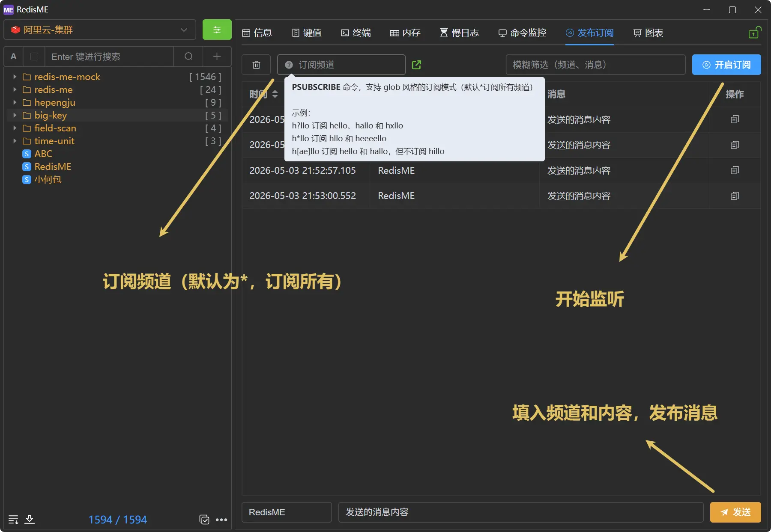Click the 消息 column header

[x=556, y=94]
